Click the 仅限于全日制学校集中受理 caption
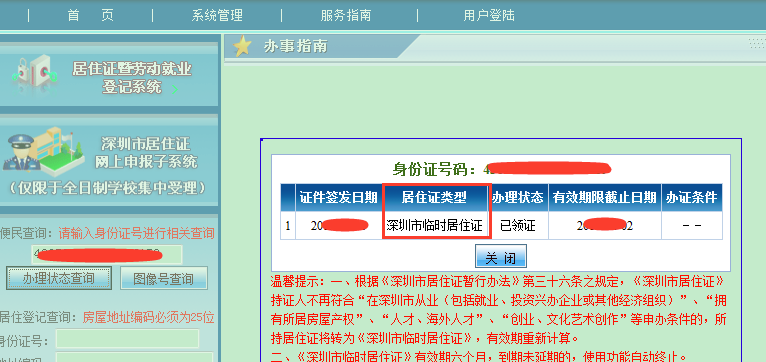Viewport: 766px width, 362px height. (107, 188)
